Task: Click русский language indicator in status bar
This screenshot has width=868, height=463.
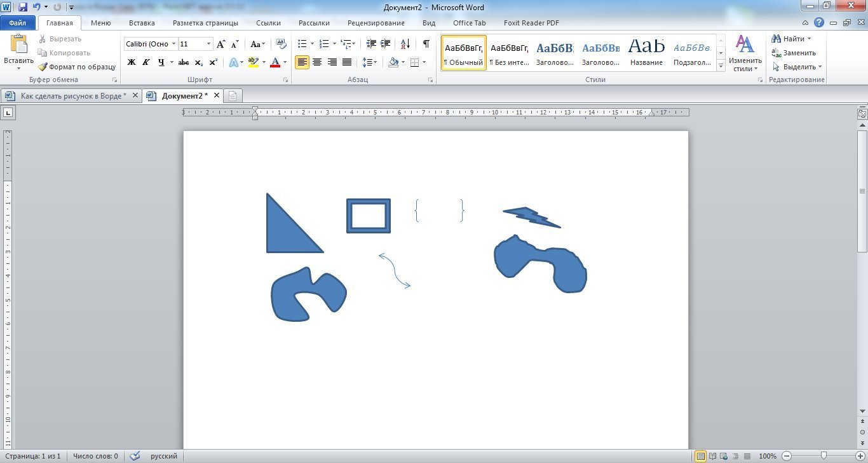Action: tap(164, 456)
